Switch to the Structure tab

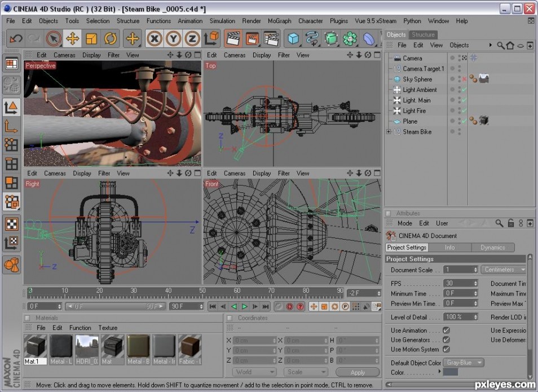[x=423, y=34]
